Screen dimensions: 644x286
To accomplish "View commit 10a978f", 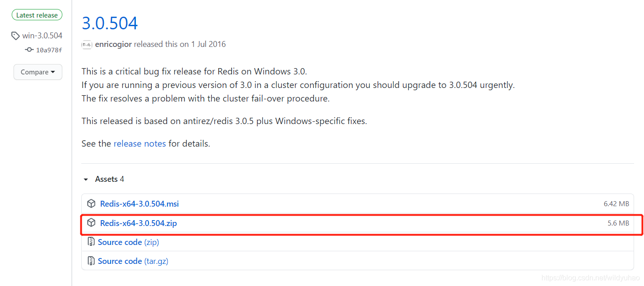I will pyautogui.click(x=49, y=50).
